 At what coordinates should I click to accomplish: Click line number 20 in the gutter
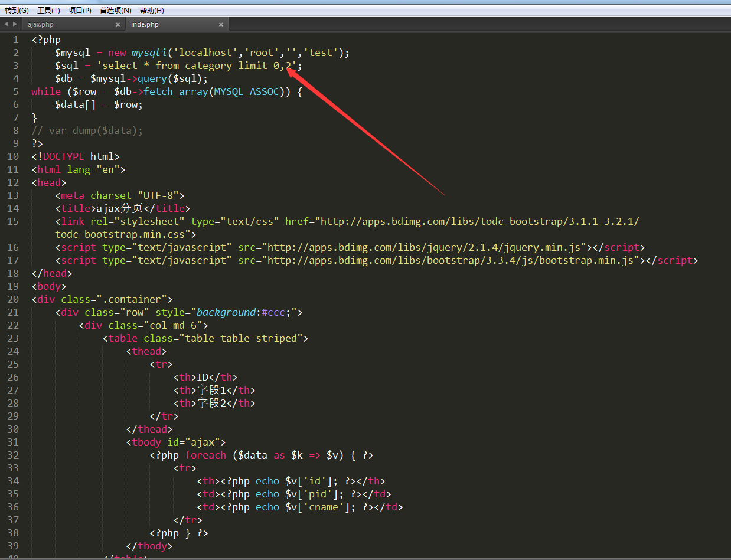click(13, 299)
